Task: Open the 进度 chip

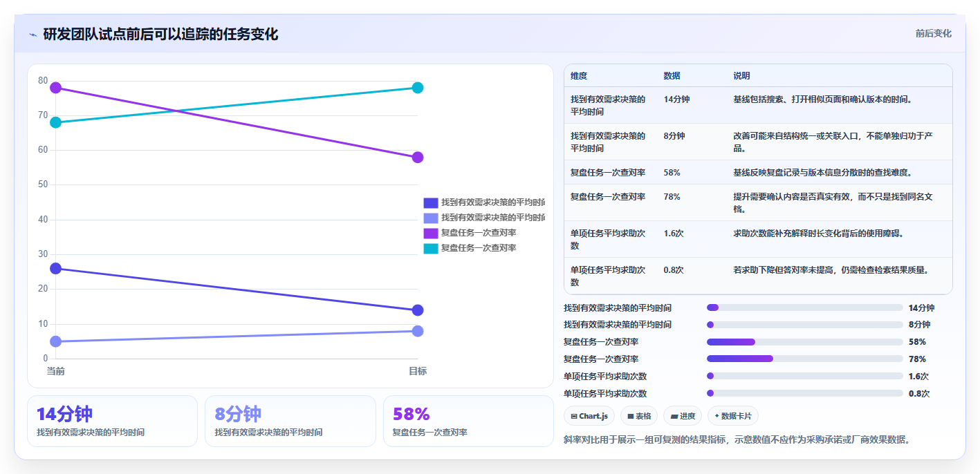Action: point(683,416)
